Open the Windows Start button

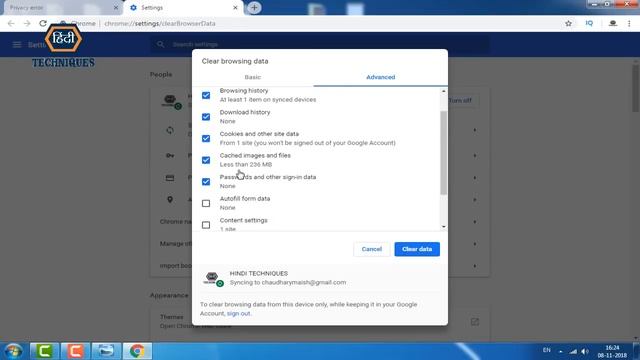coord(13,351)
